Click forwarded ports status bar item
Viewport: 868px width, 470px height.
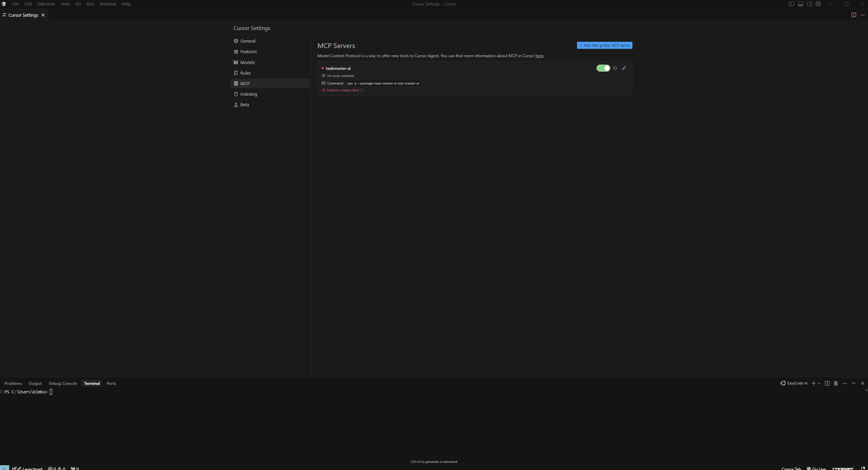75,468
